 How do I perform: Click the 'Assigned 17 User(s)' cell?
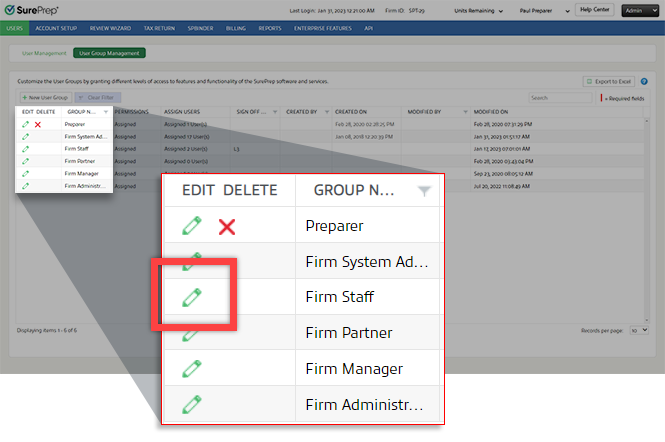[187, 137]
